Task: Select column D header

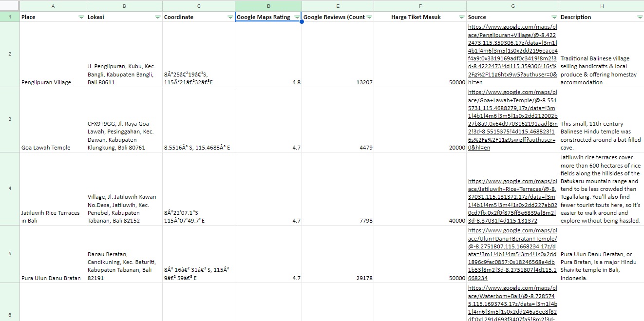Action: pyautogui.click(x=268, y=6)
